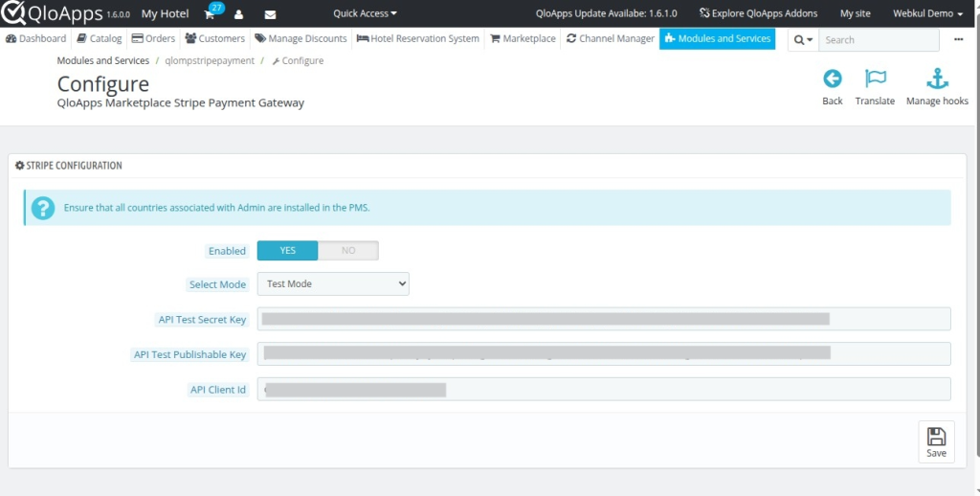Click the API Client Id field
Screen dimensions: 980x496
pyautogui.click(x=604, y=389)
